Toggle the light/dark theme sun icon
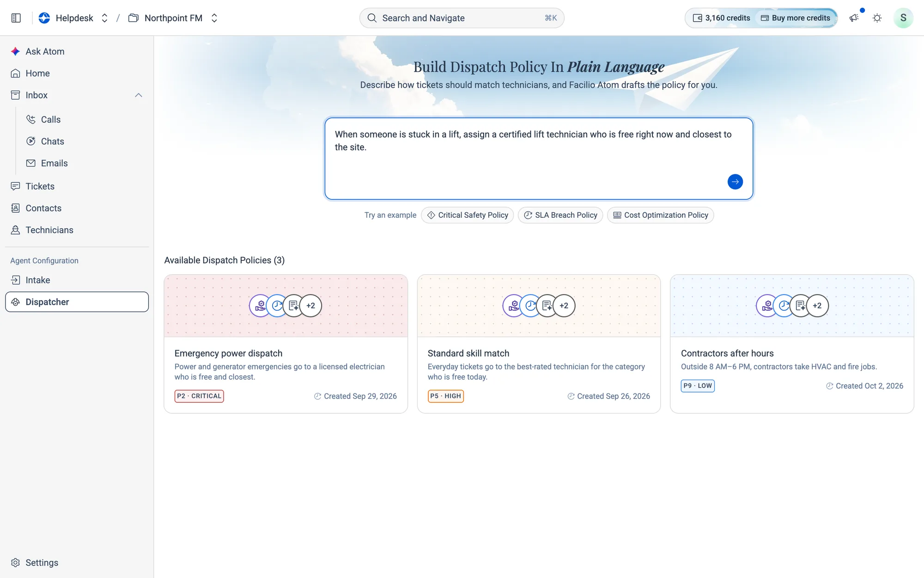924x578 pixels. [x=877, y=18]
